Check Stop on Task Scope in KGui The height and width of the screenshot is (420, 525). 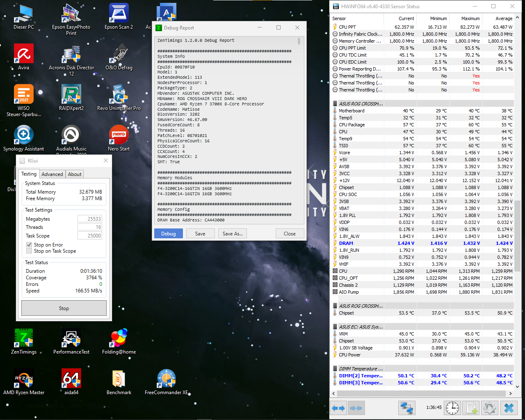(x=29, y=251)
